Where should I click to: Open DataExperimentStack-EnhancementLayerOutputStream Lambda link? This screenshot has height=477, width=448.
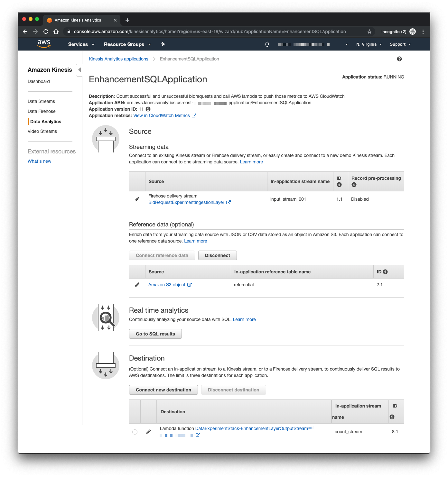(252, 428)
